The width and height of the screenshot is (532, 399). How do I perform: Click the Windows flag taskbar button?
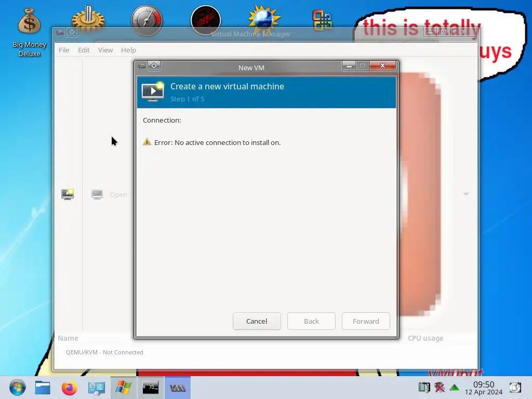pos(124,388)
